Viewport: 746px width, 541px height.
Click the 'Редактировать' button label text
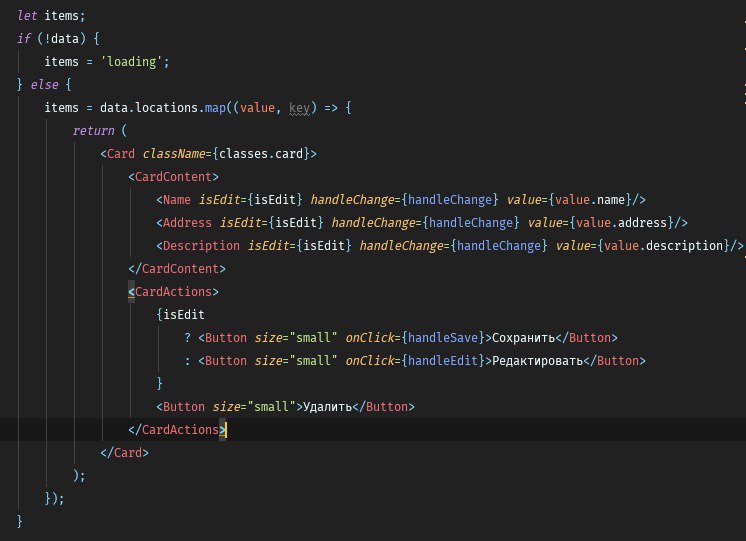537,361
